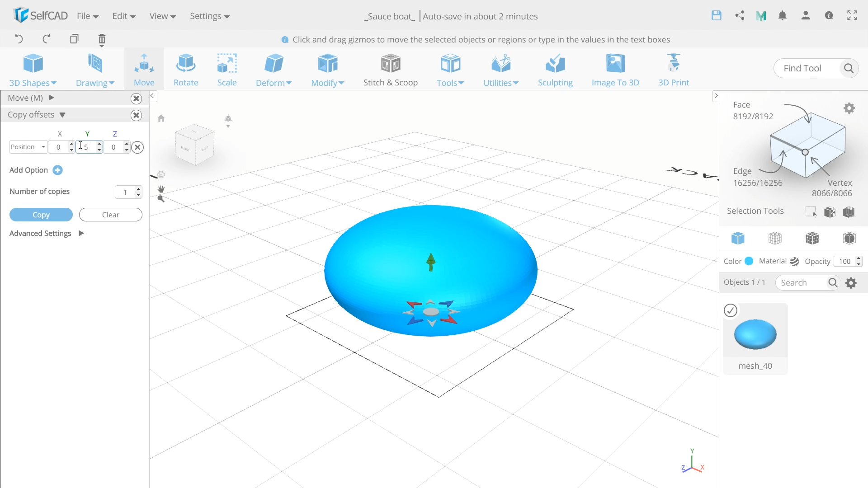Open user account icon
This screenshot has width=868, height=488.
click(806, 15)
